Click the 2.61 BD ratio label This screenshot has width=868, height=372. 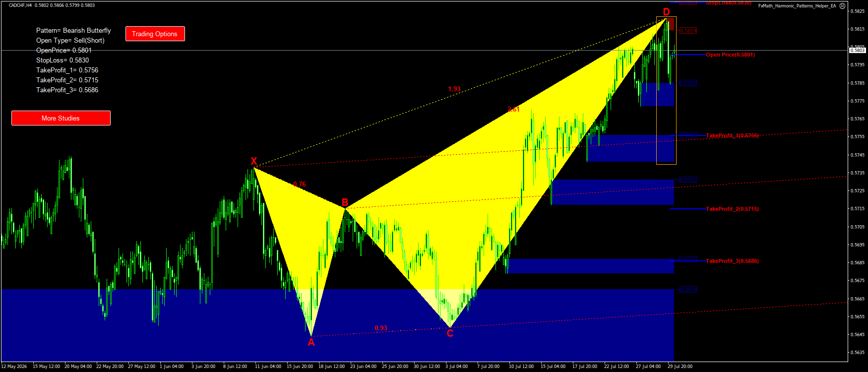tap(514, 109)
